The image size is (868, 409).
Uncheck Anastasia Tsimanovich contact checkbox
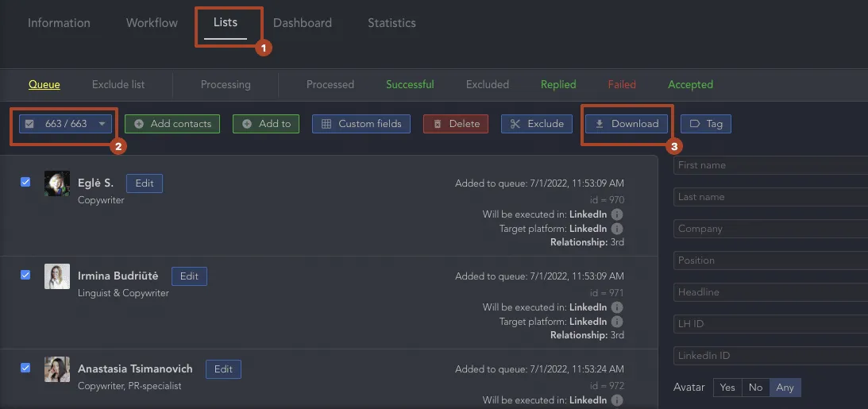pyautogui.click(x=25, y=367)
